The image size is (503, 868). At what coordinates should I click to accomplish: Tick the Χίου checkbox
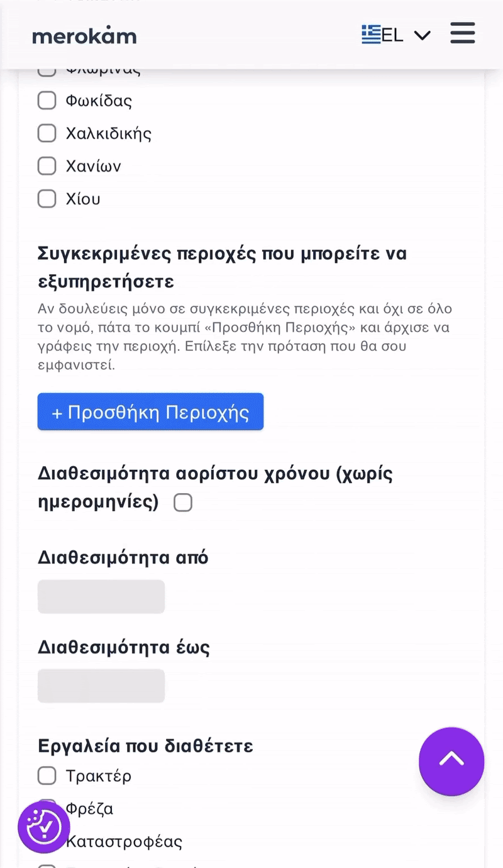[x=47, y=198]
